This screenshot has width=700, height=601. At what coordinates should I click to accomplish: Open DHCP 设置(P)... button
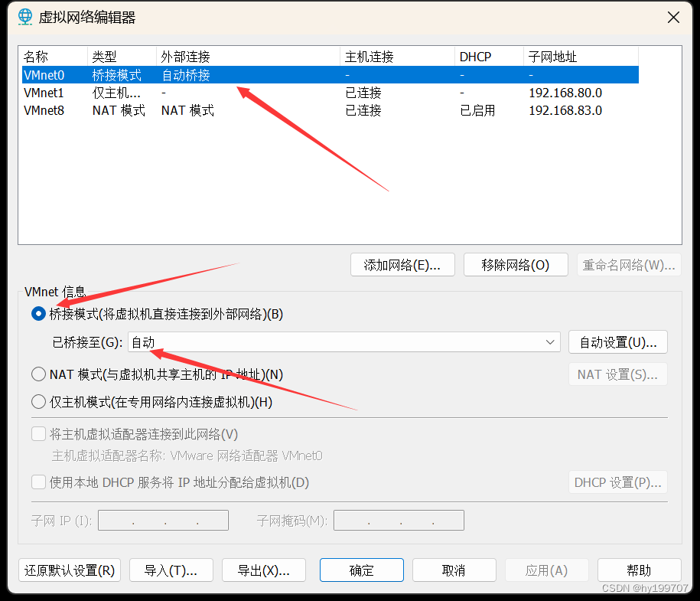(x=618, y=482)
